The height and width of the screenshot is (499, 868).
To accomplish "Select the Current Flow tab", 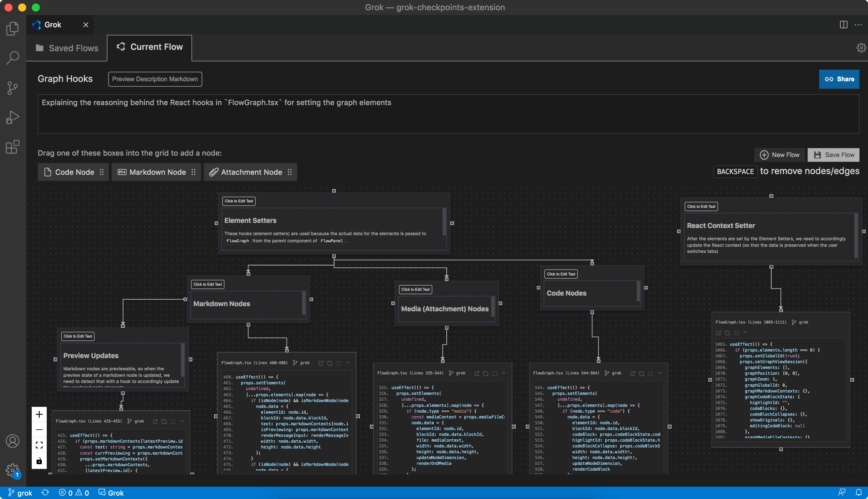I will coord(150,47).
